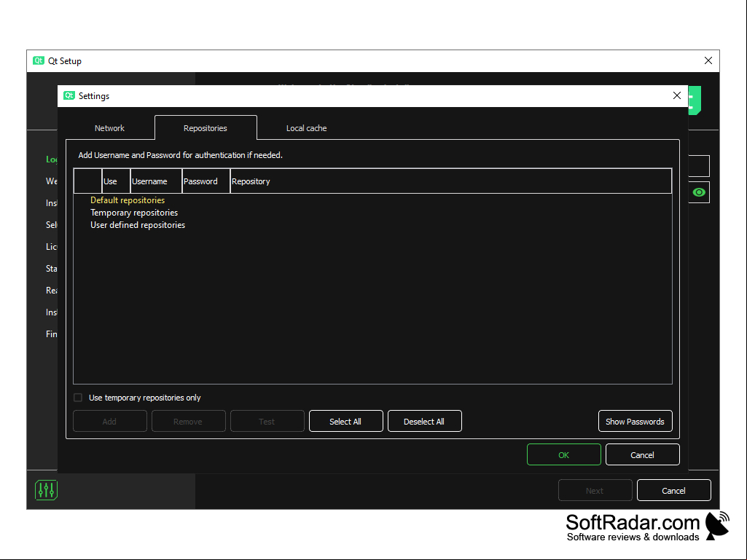Click the Select All button

(346, 421)
